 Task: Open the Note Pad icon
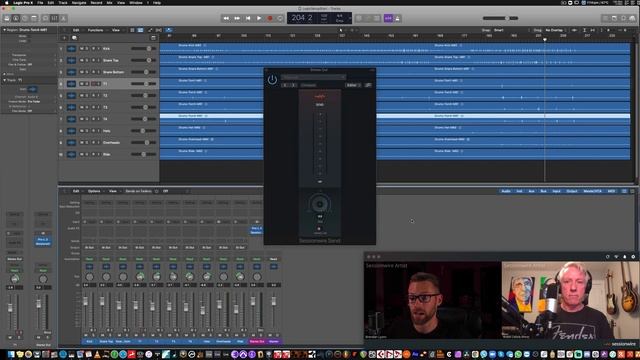[614, 18]
